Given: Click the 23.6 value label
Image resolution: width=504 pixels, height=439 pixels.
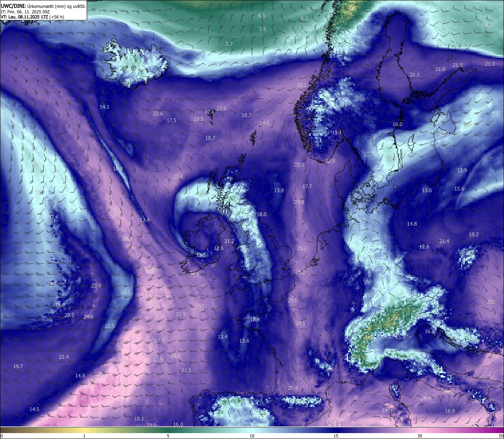Looking at the screenshot, I should 221,109.
